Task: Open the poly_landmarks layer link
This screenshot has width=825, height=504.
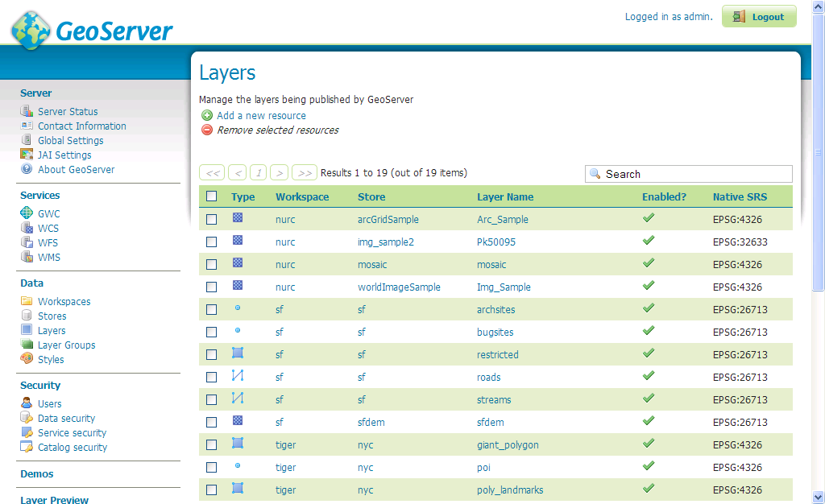Action: (x=510, y=490)
